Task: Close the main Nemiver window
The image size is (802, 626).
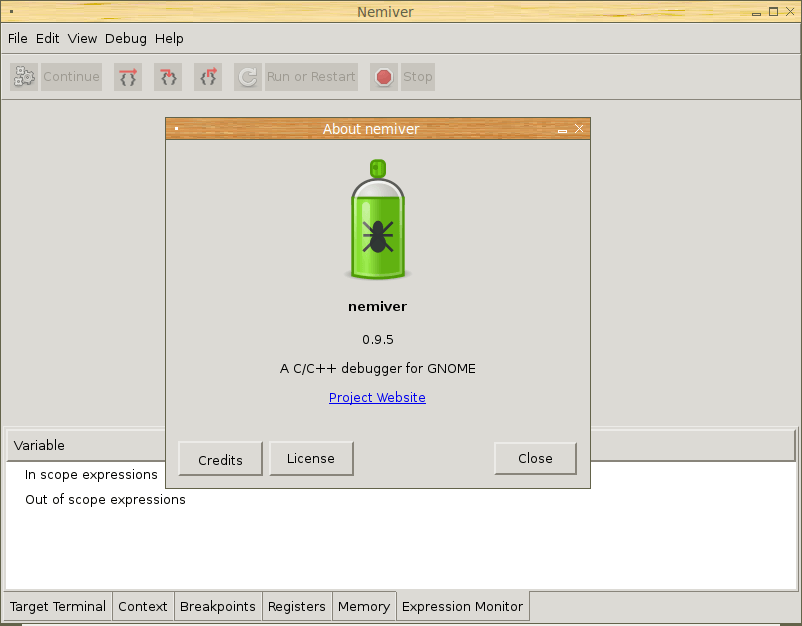Action: [790, 11]
